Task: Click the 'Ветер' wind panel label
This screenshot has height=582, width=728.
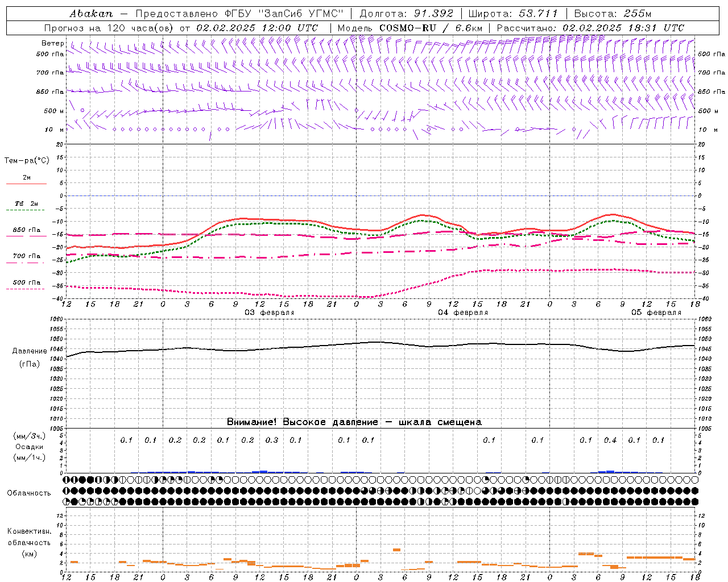Action: tap(53, 43)
